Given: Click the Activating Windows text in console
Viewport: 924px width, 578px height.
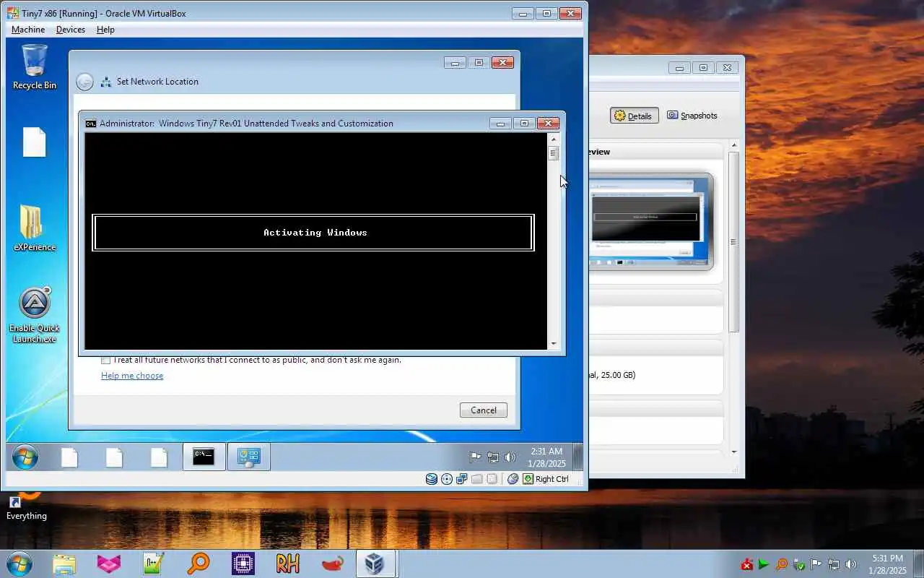Looking at the screenshot, I should click(315, 233).
